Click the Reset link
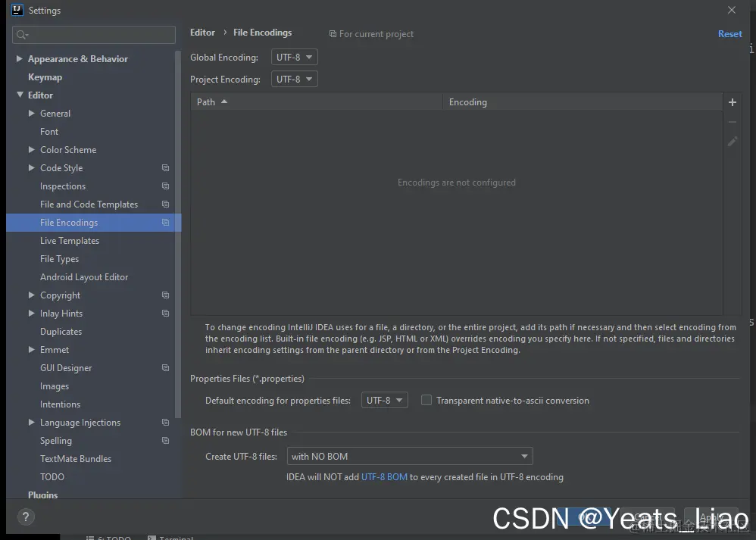756x540 pixels. 730,34
